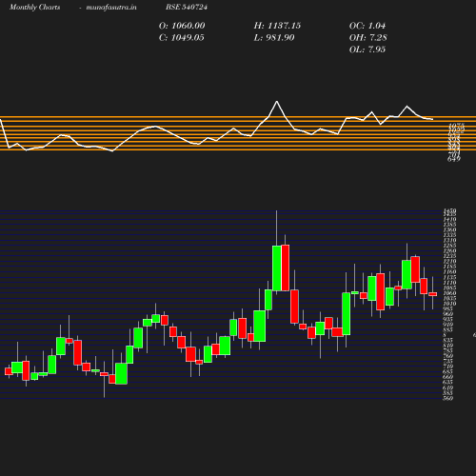This screenshot has width=476, height=476.
Task: Click the highest peak of the white line chart
Action: (x=277, y=102)
